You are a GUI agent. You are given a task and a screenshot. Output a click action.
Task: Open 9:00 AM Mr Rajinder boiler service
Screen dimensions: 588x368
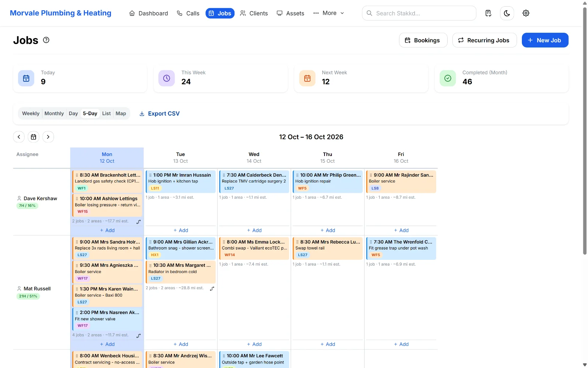pos(401,181)
